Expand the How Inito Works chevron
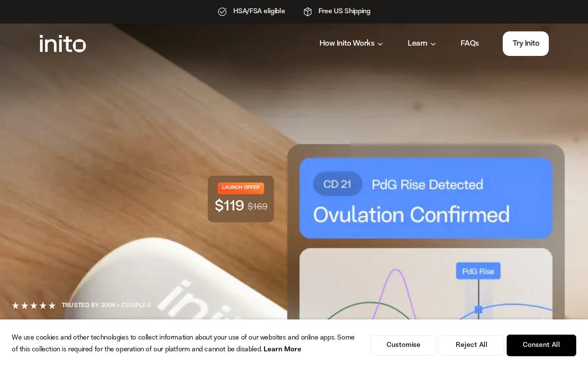Viewport: 588px width, 368px height. [380, 44]
